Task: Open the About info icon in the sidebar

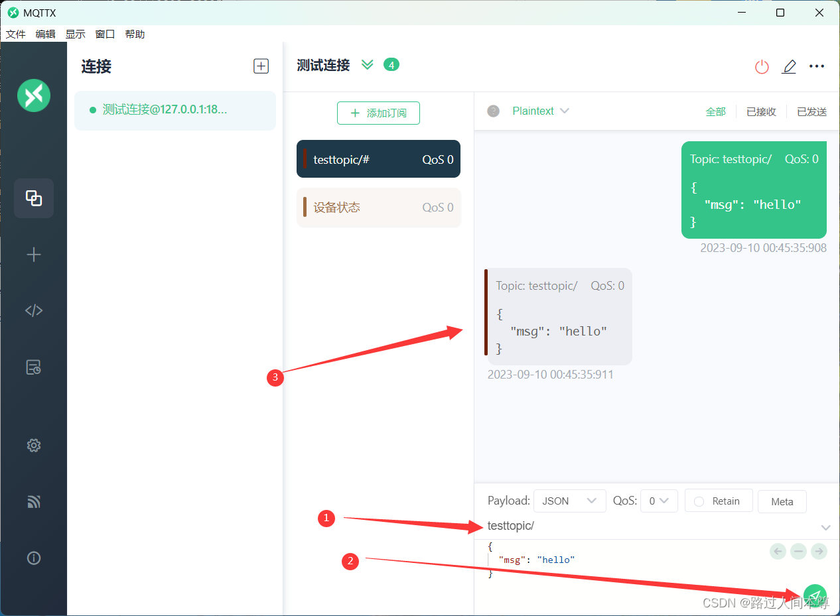Action: click(x=34, y=558)
